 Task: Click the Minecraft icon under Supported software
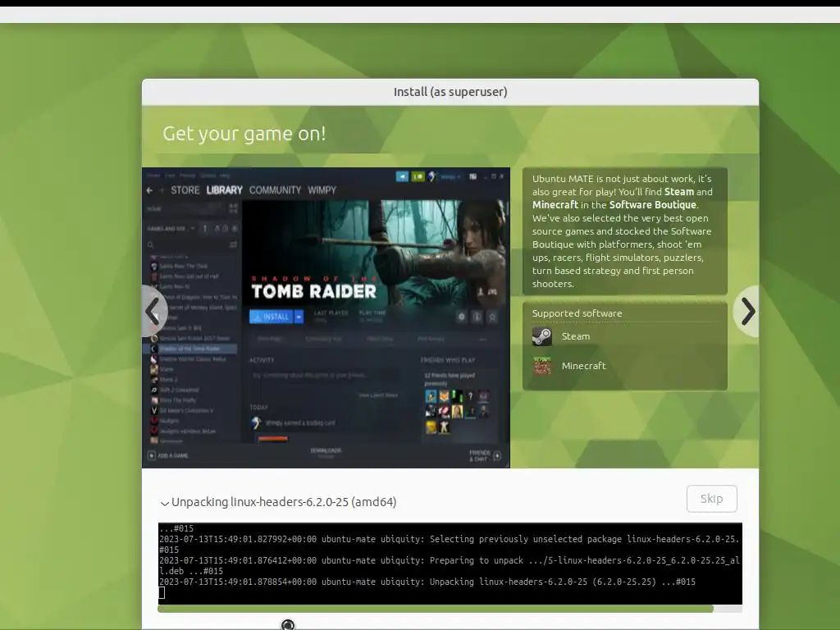point(541,366)
